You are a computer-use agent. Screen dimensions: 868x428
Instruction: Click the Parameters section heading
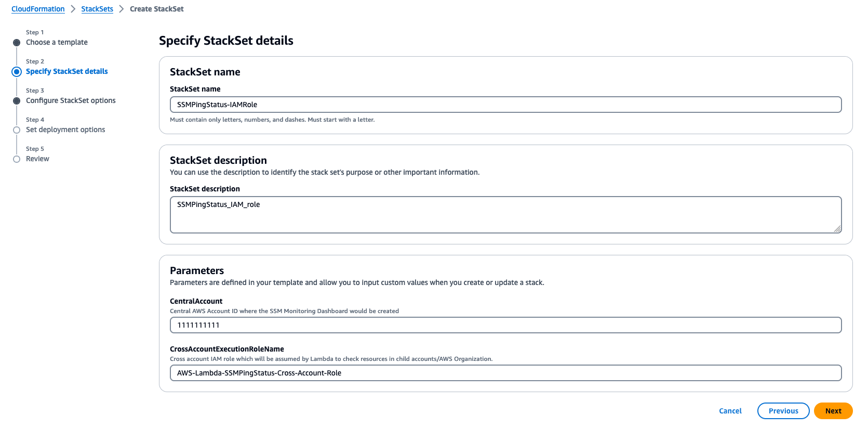point(197,270)
